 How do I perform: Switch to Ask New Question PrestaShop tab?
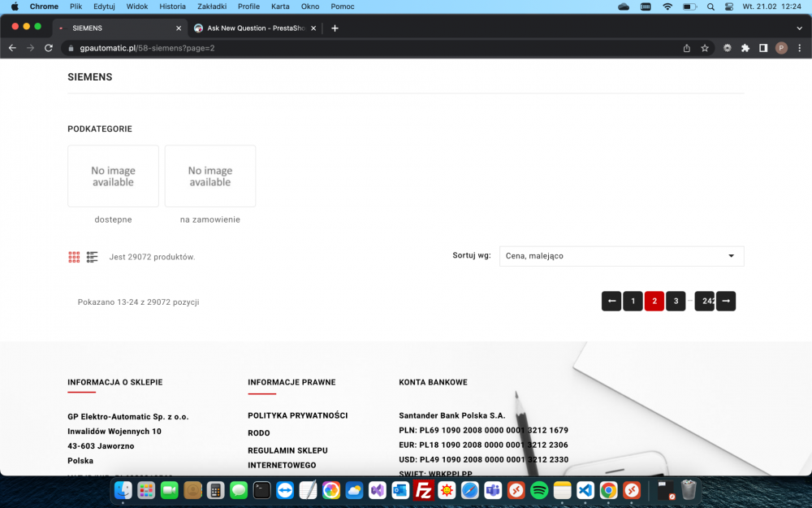click(x=256, y=28)
